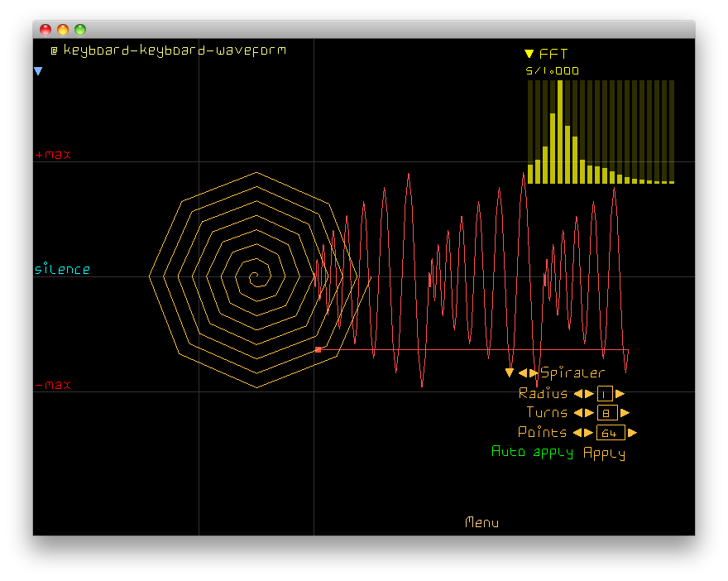This screenshot has width=728, height=581.
Task: Click the Radius value field
Action: (605, 394)
